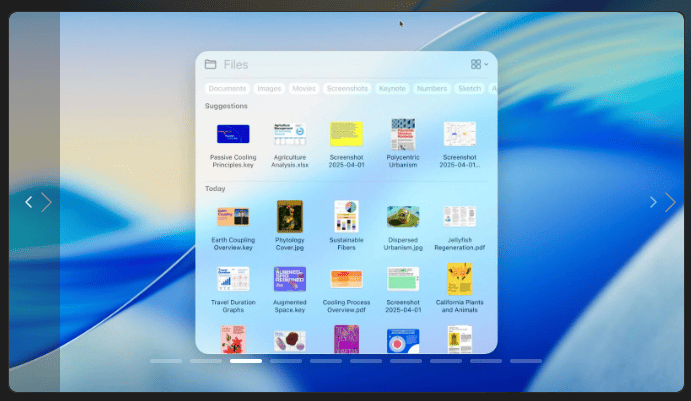The image size is (691, 401).
Task: Choose the Keynote filter chip
Action: [392, 89]
